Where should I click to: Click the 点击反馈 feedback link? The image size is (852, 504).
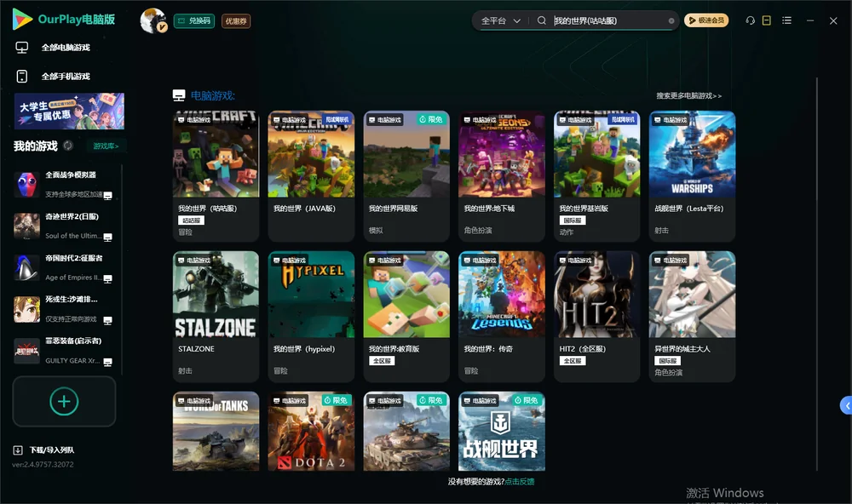point(520,482)
